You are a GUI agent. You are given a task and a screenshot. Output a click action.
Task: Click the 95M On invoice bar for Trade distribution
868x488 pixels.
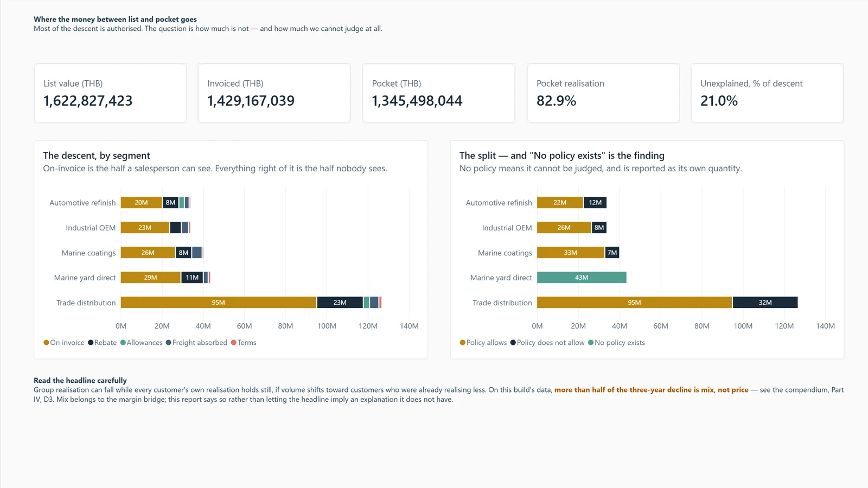point(219,303)
